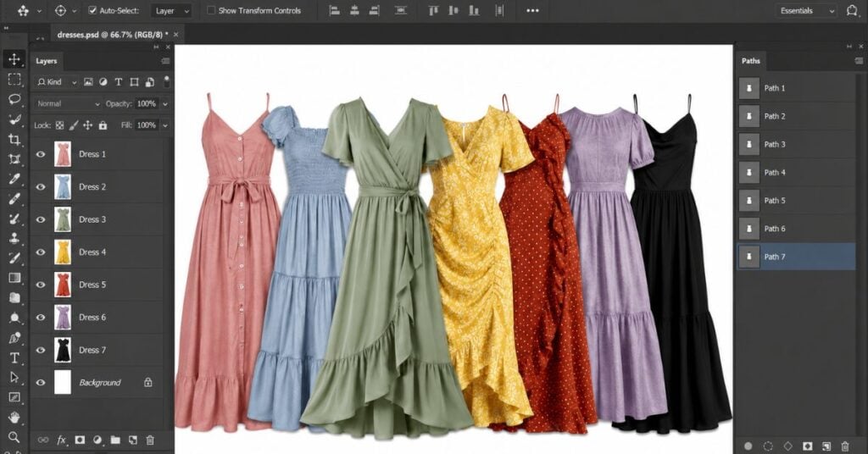
Task: Hide the Dress 2 layer
Action: tap(41, 187)
